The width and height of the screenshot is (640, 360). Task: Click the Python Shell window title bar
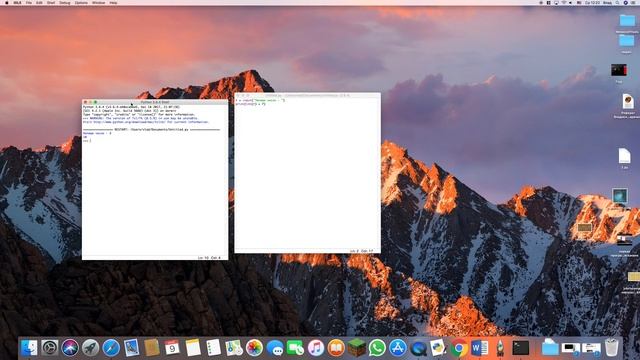(155, 102)
